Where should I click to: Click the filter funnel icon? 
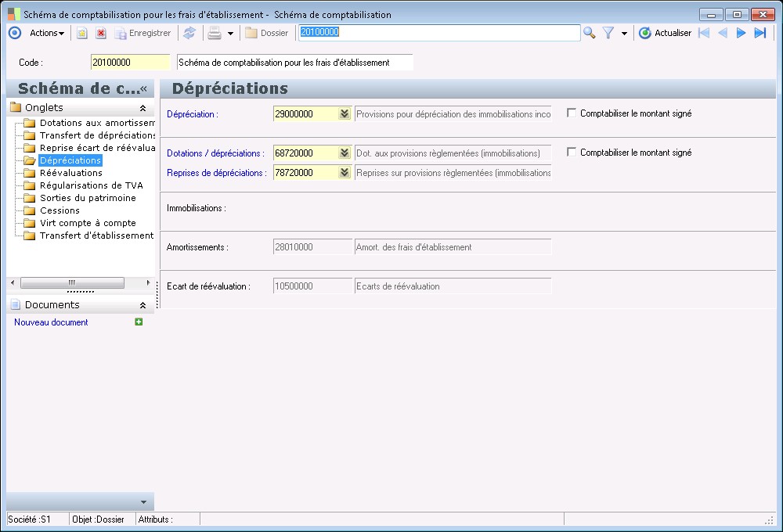point(608,33)
